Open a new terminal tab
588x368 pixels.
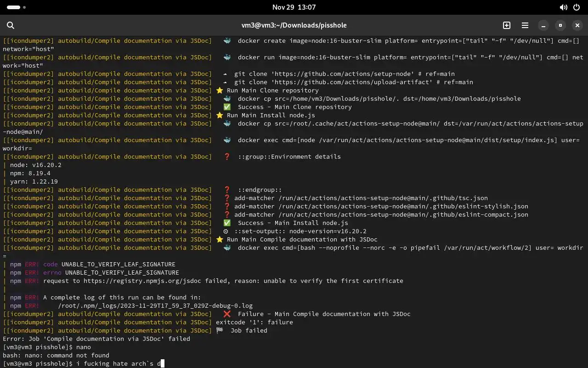click(507, 25)
